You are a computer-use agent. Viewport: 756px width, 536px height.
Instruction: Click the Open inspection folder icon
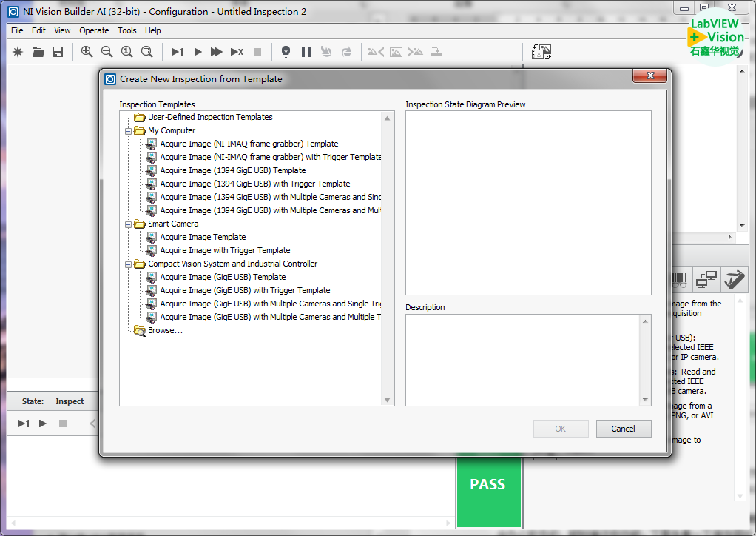(x=38, y=52)
